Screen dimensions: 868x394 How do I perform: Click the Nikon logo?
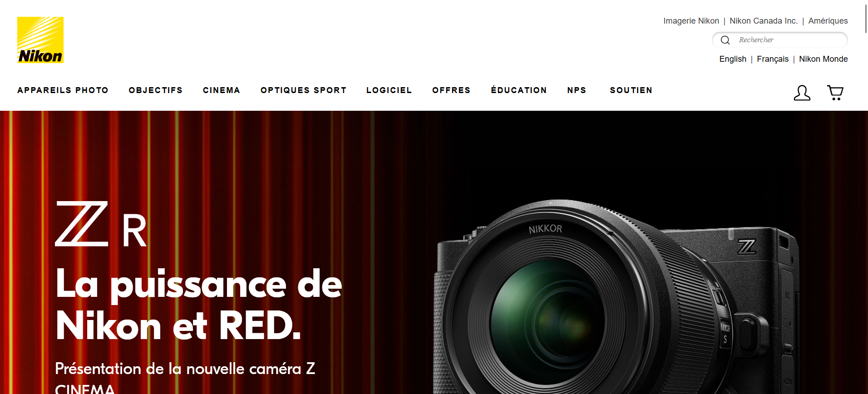point(40,40)
